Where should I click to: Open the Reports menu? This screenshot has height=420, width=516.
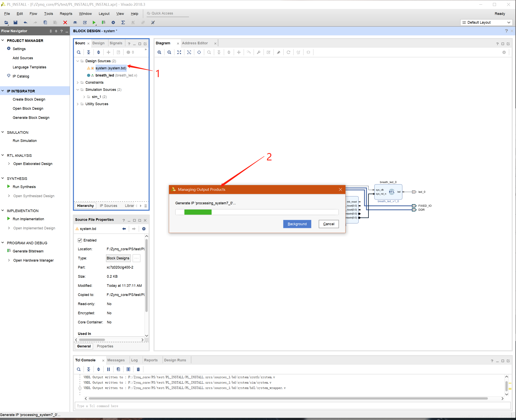pyautogui.click(x=66, y=14)
